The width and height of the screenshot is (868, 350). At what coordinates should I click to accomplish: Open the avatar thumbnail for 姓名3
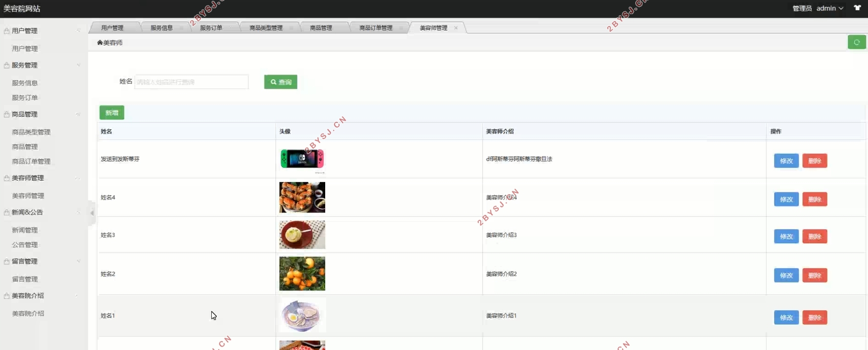point(302,234)
